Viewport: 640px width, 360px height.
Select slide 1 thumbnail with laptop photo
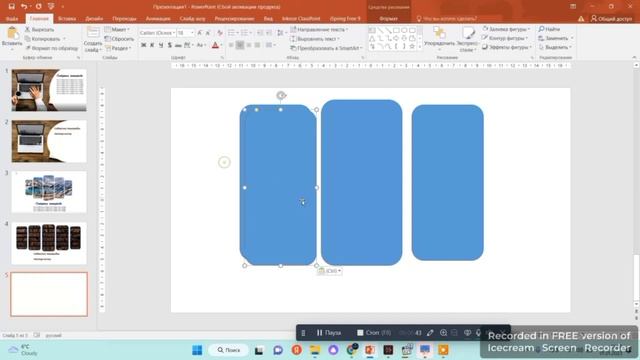tap(49, 90)
